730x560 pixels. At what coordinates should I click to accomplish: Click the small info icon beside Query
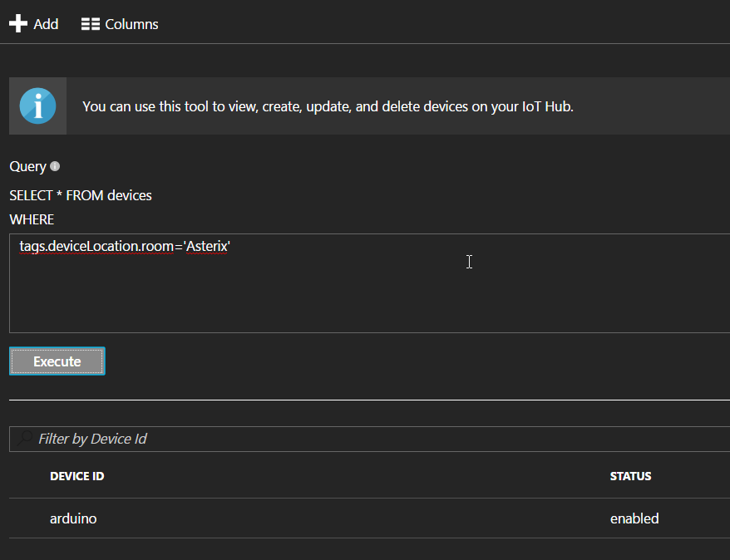coord(56,166)
